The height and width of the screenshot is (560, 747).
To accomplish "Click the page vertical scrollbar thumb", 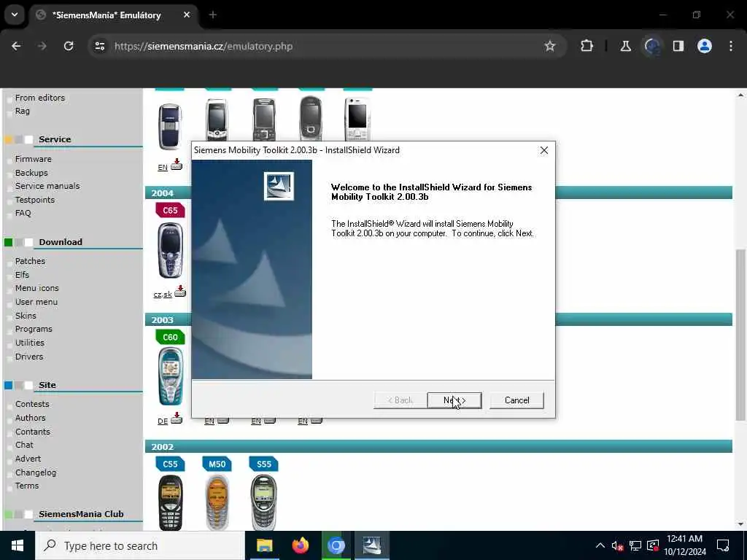I will 740,335.
